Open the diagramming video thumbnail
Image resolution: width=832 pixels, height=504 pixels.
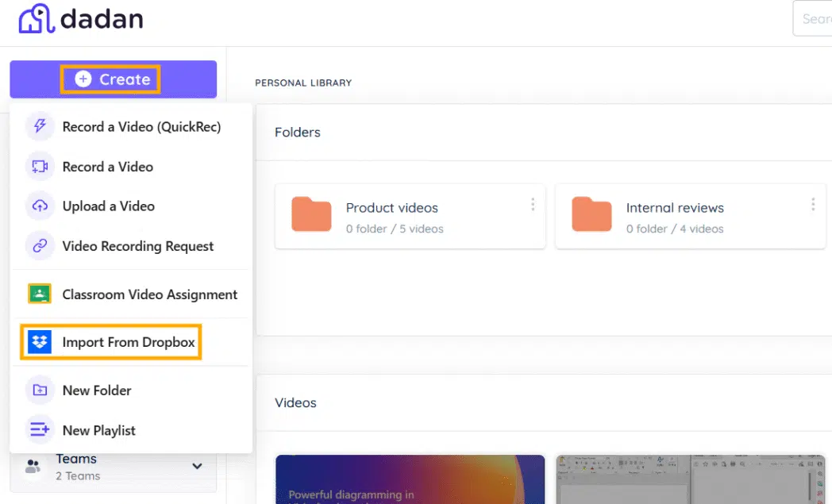tap(410, 479)
